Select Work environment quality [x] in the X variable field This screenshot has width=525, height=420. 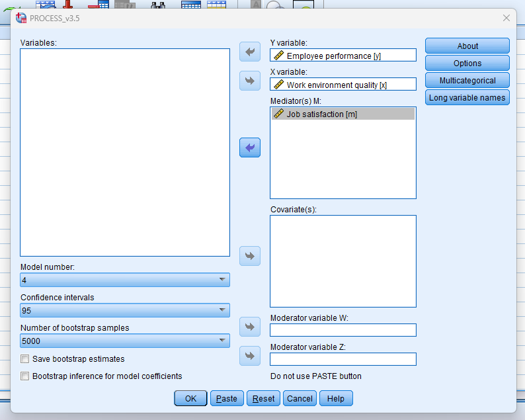click(x=343, y=85)
